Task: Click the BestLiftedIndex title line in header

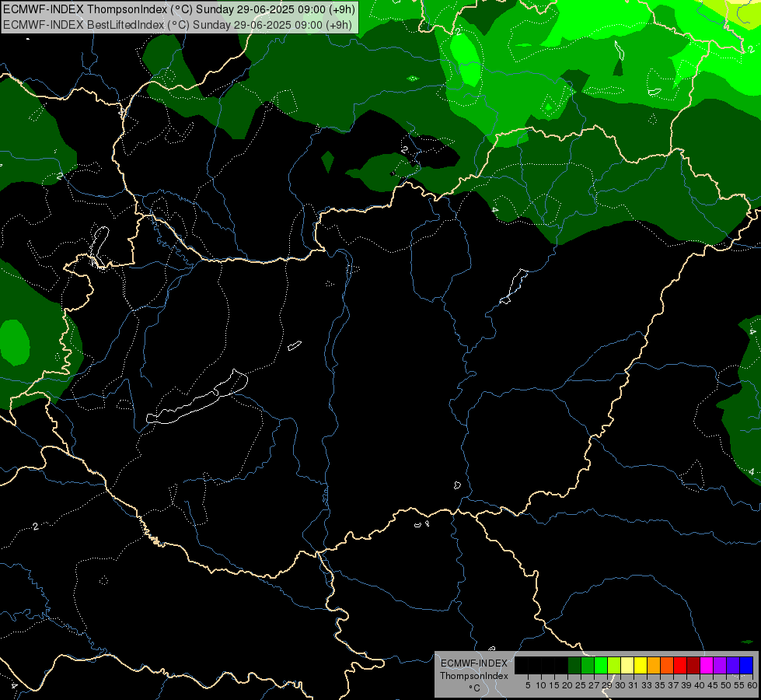Action: coord(178,24)
